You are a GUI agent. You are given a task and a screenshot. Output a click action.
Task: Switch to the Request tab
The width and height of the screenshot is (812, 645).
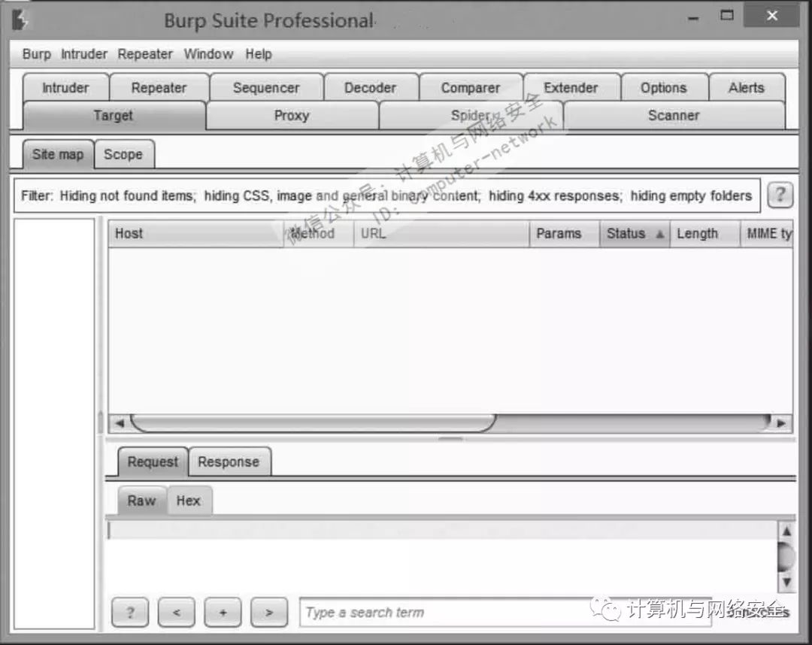pyautogui.click(x=153, y=462)
